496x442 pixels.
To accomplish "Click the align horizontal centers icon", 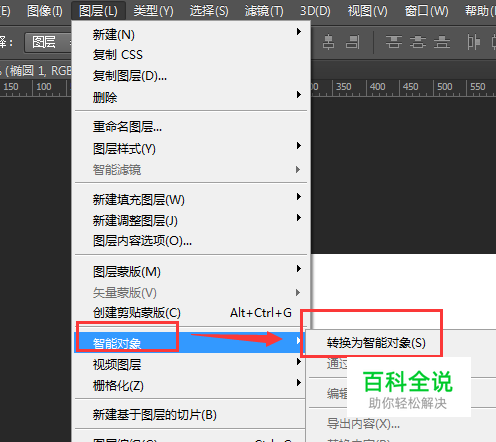I will click(x=328, y=42).
